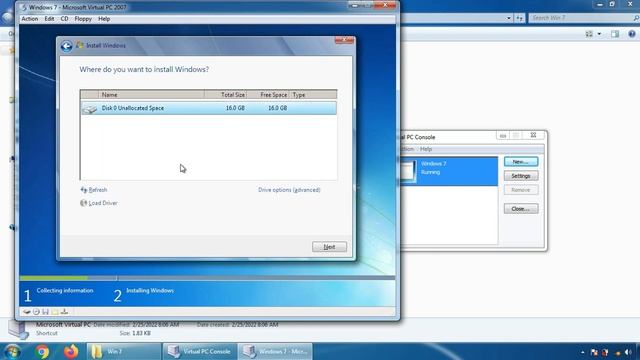Click the Refresh link
The height and width of the screenshot is (360, 640).
(98, 190)
